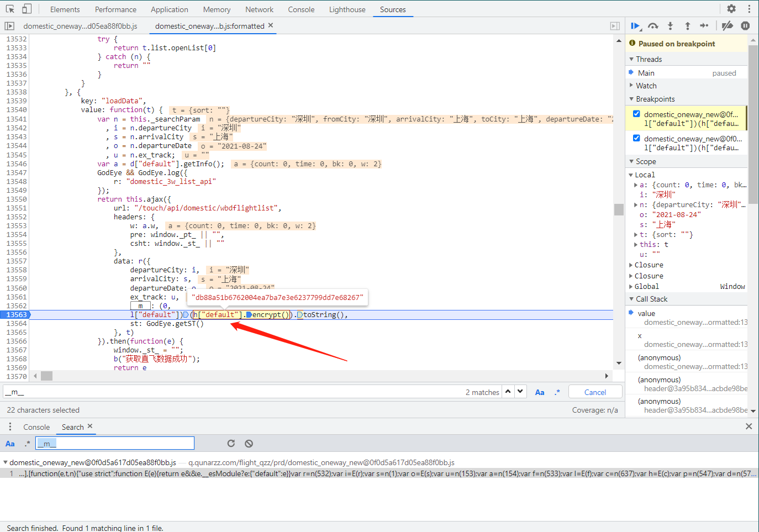The width and height of the screenshot is (759, 532).
Task: Open the Lighthouse tab
Action: [347, 9]
